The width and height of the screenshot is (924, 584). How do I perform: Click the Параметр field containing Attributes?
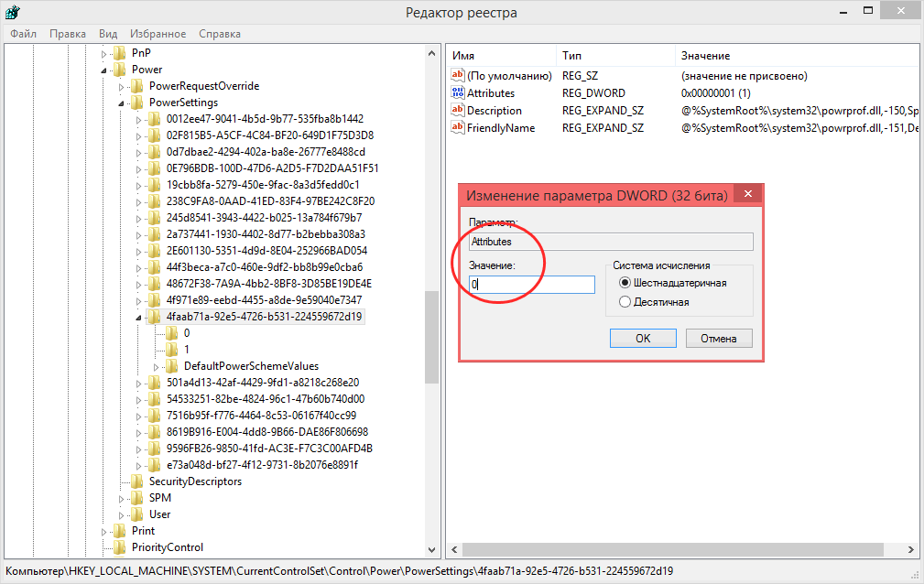pyautogui.click(x=611, y=242)
